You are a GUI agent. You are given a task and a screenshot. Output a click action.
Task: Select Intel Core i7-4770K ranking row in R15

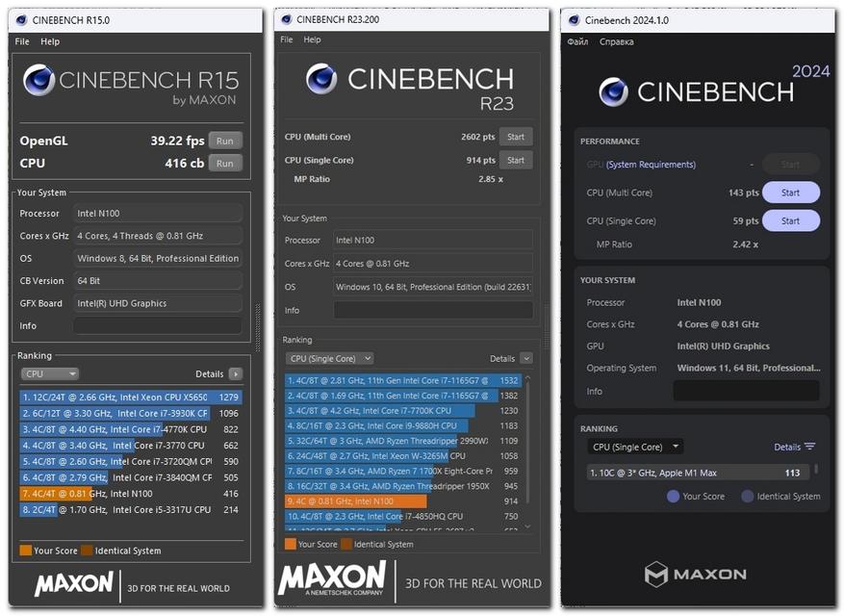tap(131, 429)
